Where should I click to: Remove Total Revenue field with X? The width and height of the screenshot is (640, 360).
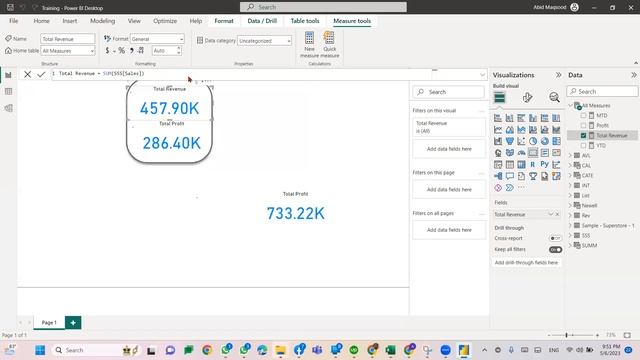558,214
